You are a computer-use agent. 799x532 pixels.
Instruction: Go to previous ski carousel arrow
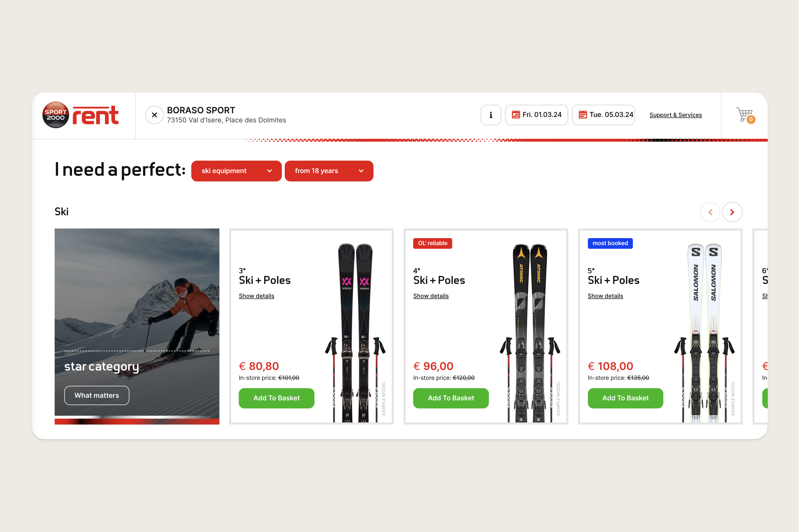(x=710, y=212)
